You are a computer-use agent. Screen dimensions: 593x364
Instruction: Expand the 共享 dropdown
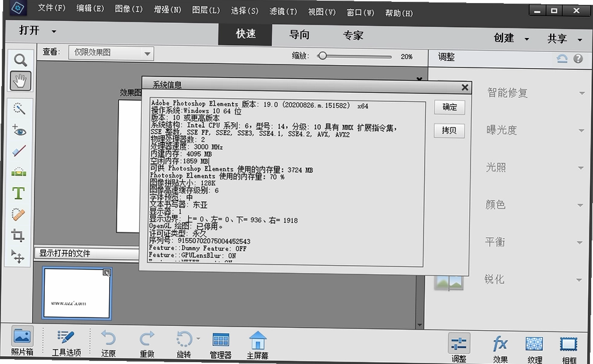[580, 40]
